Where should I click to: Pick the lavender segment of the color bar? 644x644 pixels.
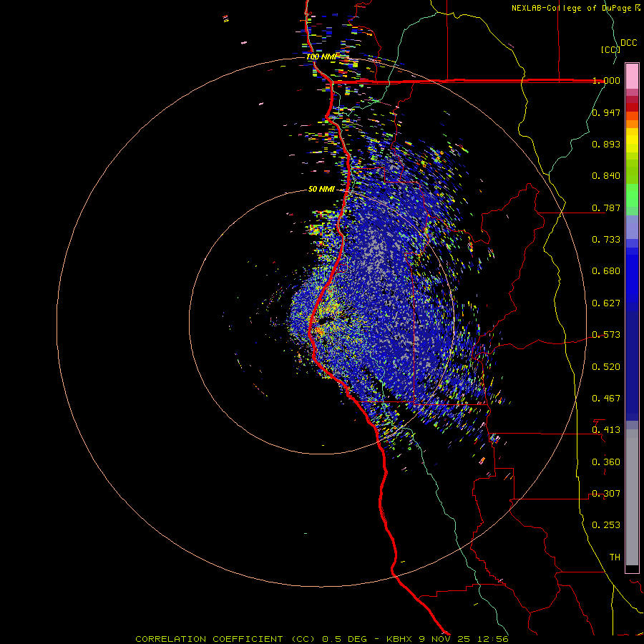632,227
